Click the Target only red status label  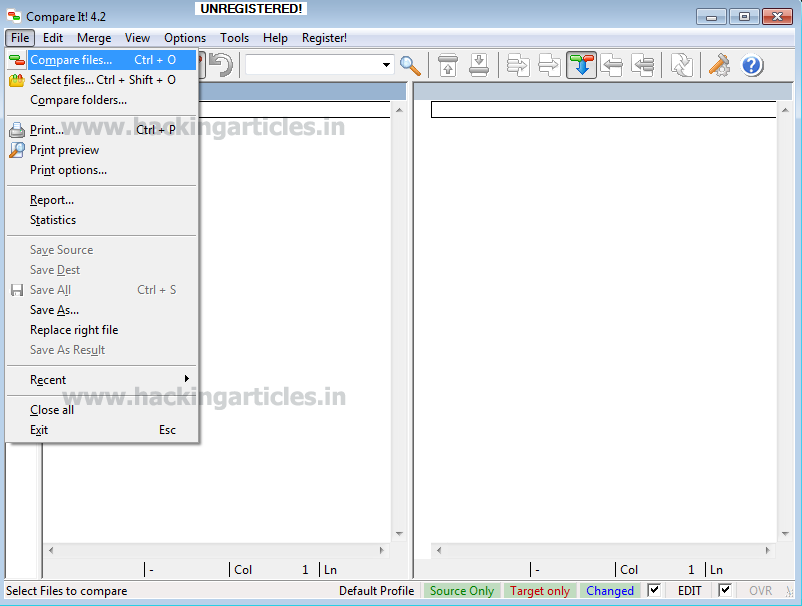tap(540, 591)
